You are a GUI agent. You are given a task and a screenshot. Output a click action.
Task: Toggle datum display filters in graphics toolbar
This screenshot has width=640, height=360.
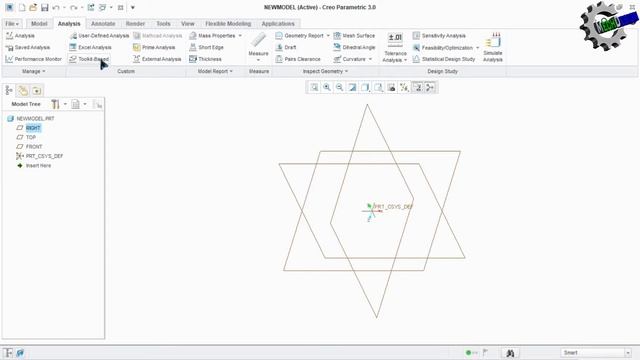click(x=404, y=87)
